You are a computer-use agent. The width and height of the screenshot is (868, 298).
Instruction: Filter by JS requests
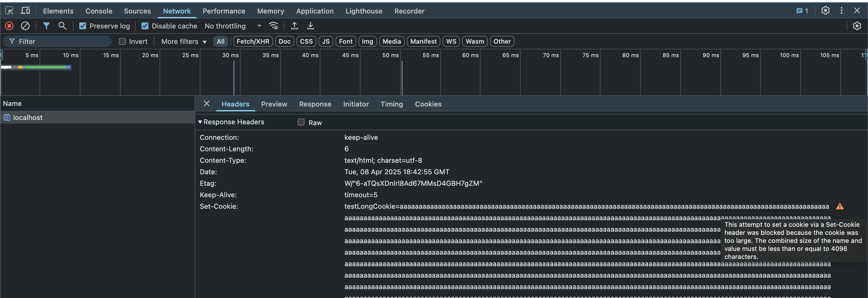click(x=326, y=41)
